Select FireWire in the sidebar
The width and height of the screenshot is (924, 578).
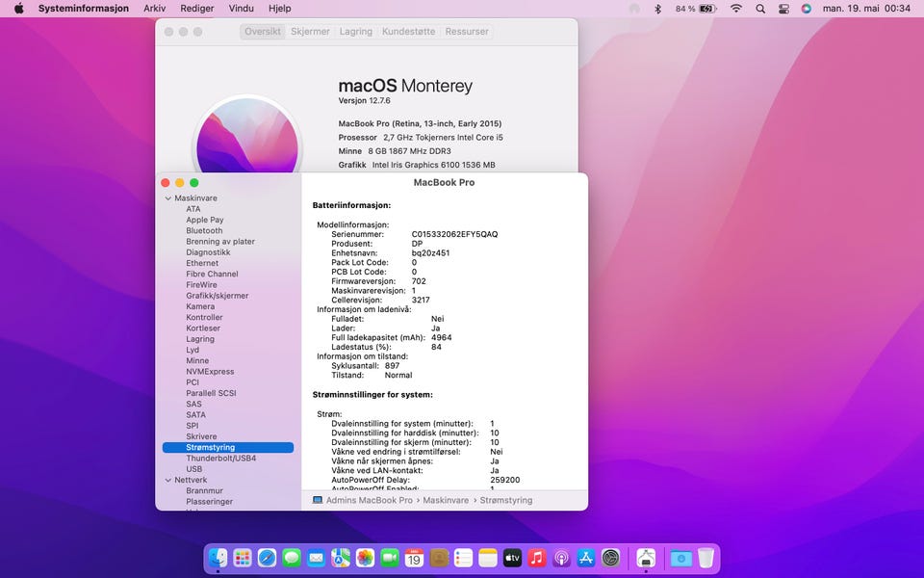(x=201, y=285)
